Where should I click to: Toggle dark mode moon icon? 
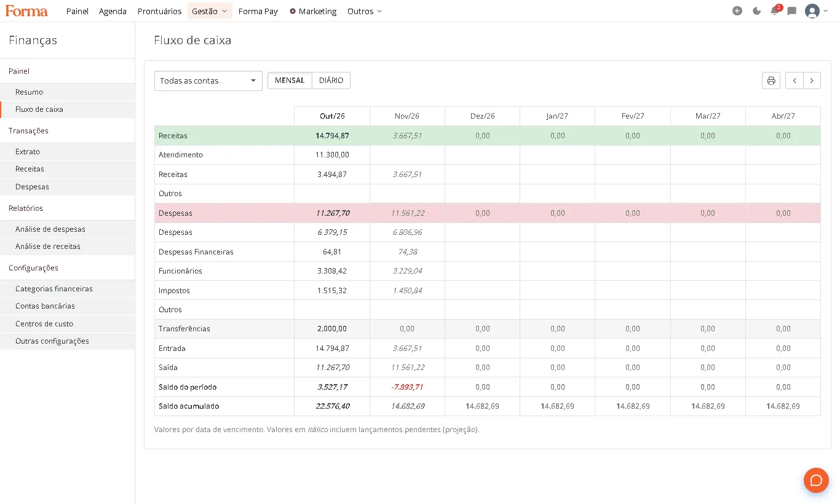pyautogui.click(x=756, y=11)
